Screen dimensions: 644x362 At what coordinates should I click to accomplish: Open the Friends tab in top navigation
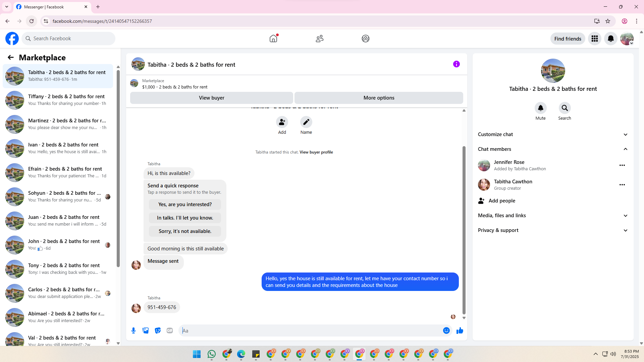click(319, 39)
